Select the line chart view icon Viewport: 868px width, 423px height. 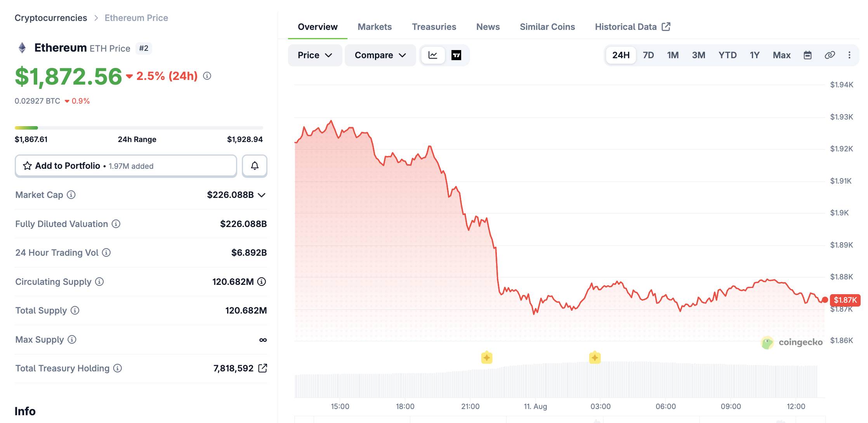point(433,55)
